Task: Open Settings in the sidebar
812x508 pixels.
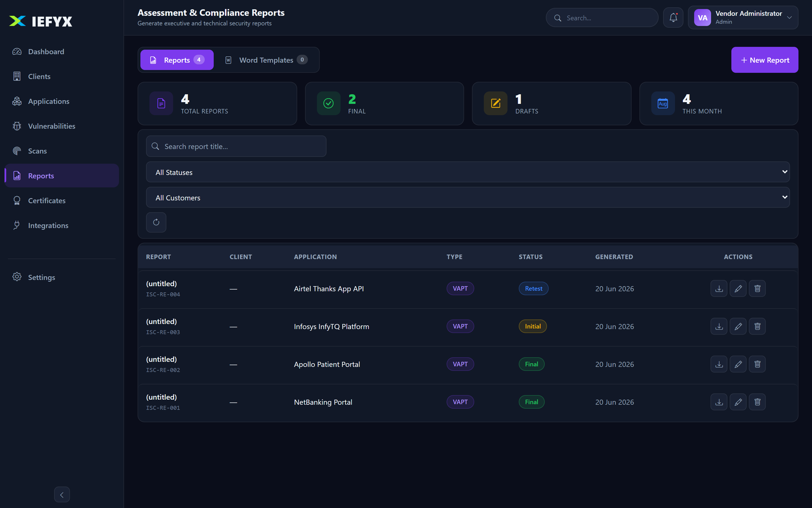Action: click(x=62, y=277)
